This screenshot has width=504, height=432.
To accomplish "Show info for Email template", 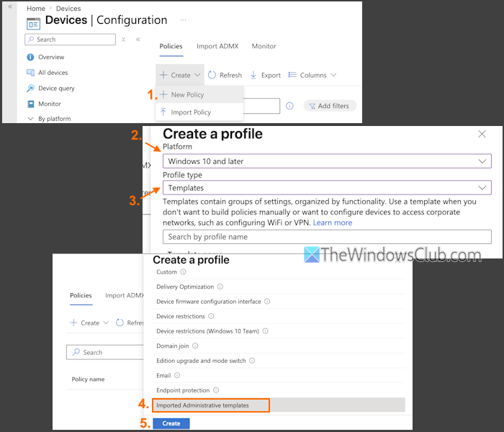I will (x=177, y=375).
